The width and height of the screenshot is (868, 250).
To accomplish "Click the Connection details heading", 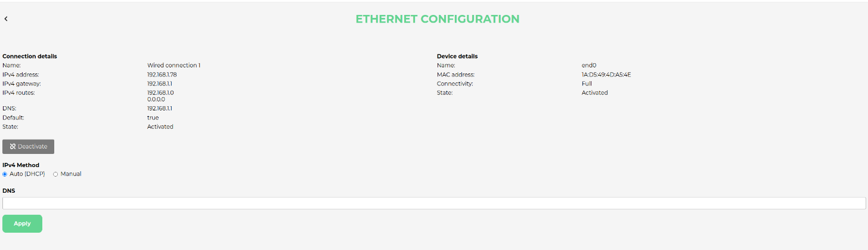I will point(30,56).
